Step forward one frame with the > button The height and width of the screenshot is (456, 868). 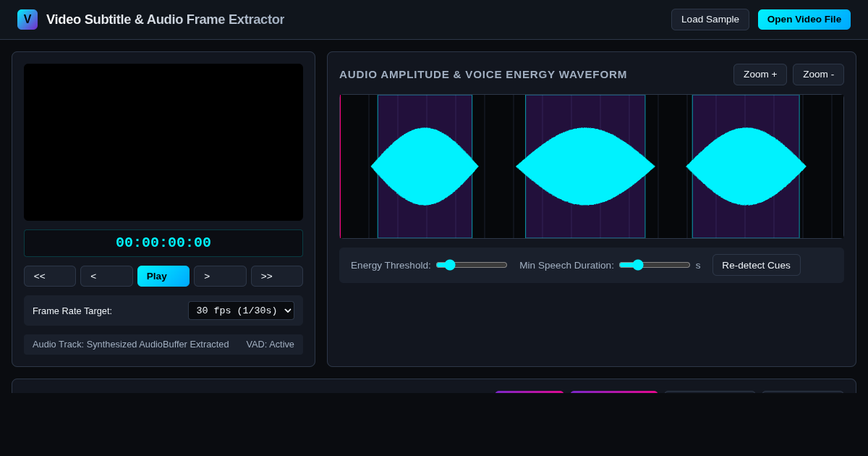click(x=220, y=276)
